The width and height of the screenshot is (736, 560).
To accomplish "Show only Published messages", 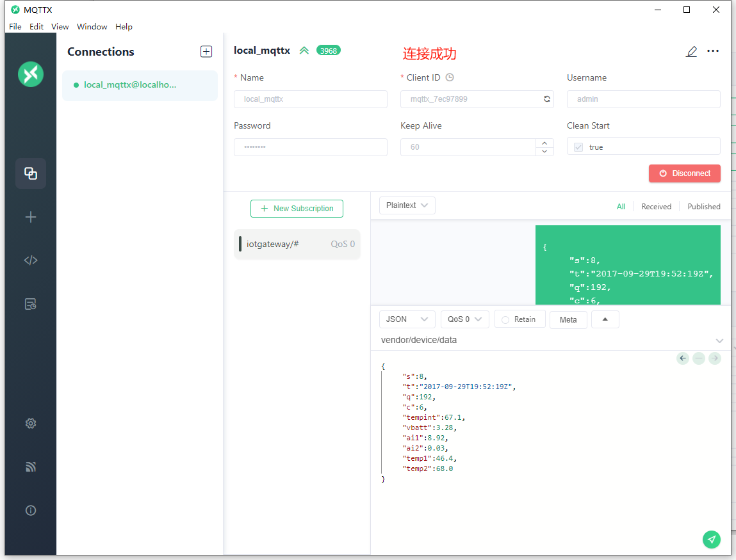I will point(703,206).
